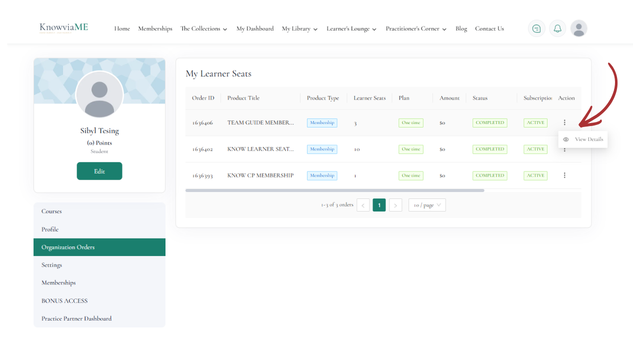Open the 10 / page size dropdown
This screenshot has height=360, width=640.
427,205
